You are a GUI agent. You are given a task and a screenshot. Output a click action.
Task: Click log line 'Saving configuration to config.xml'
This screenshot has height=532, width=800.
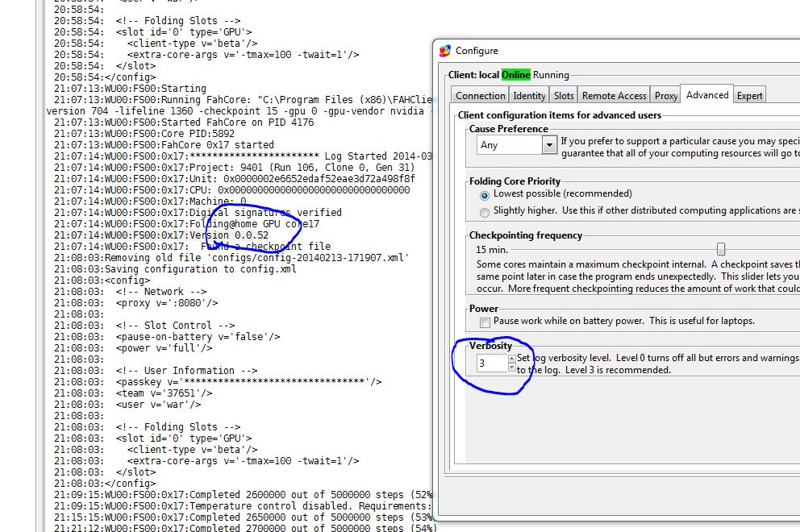pos(175,268)
